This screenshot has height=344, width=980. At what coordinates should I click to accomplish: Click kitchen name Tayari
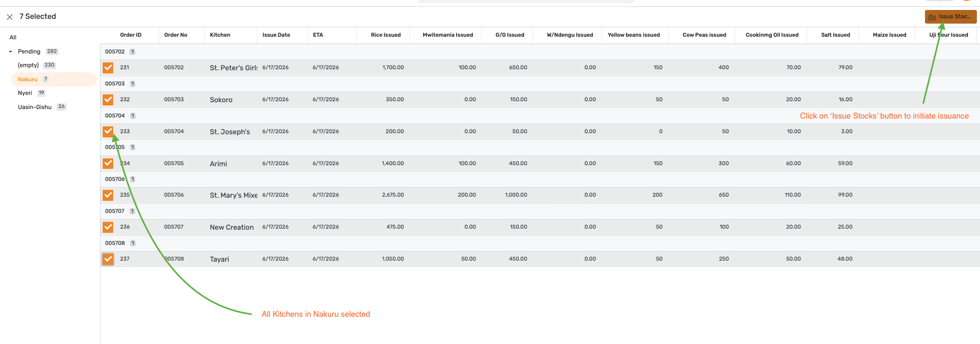pos(220,259)
